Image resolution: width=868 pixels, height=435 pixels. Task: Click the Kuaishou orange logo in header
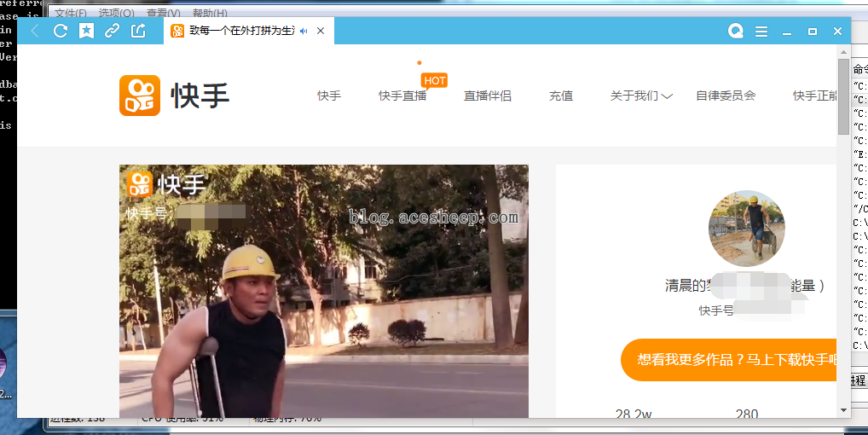[x=140, y=96]
